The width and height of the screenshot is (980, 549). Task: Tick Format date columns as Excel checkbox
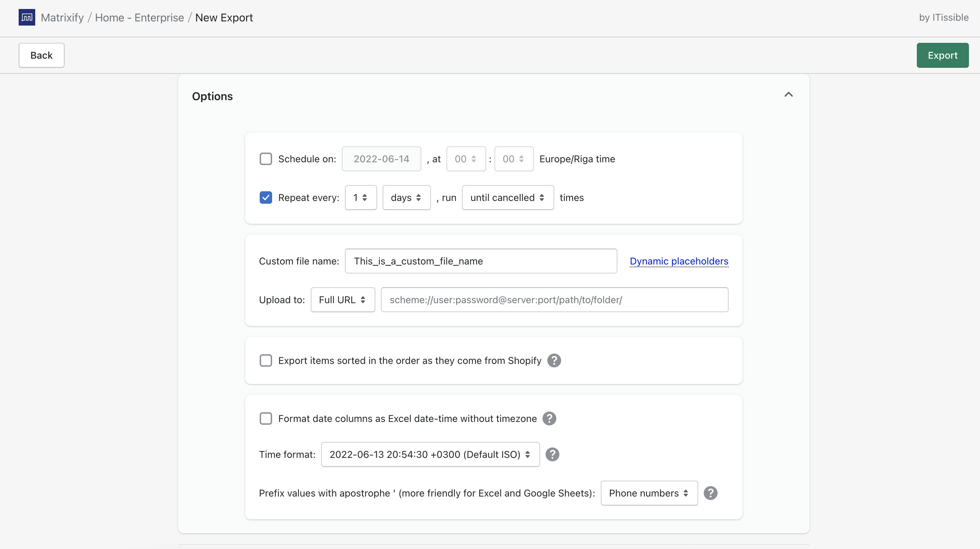266,418
